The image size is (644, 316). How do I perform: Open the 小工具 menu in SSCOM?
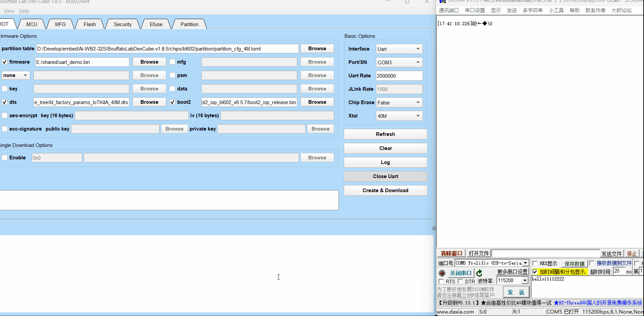pos(556,10)
